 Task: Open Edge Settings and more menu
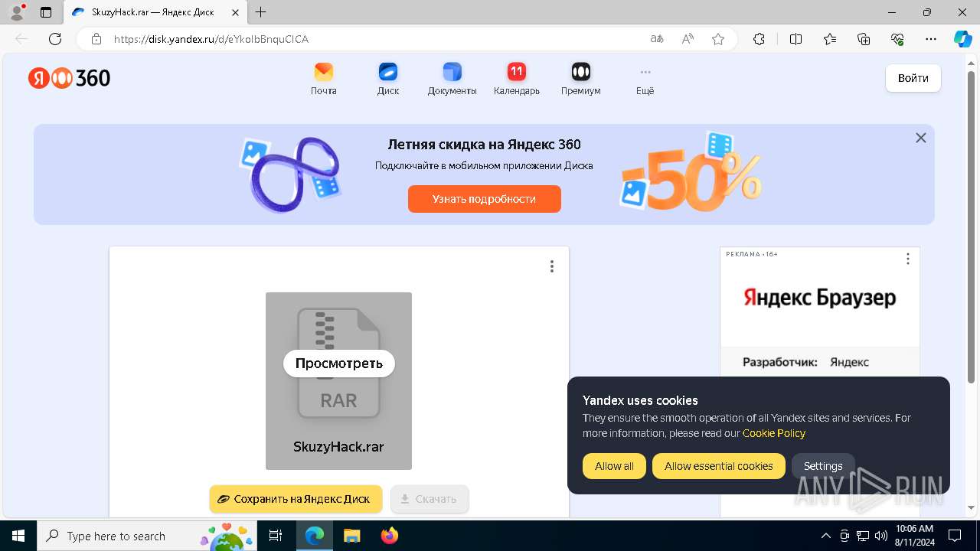pyautogui.click(x=931, y=39)
